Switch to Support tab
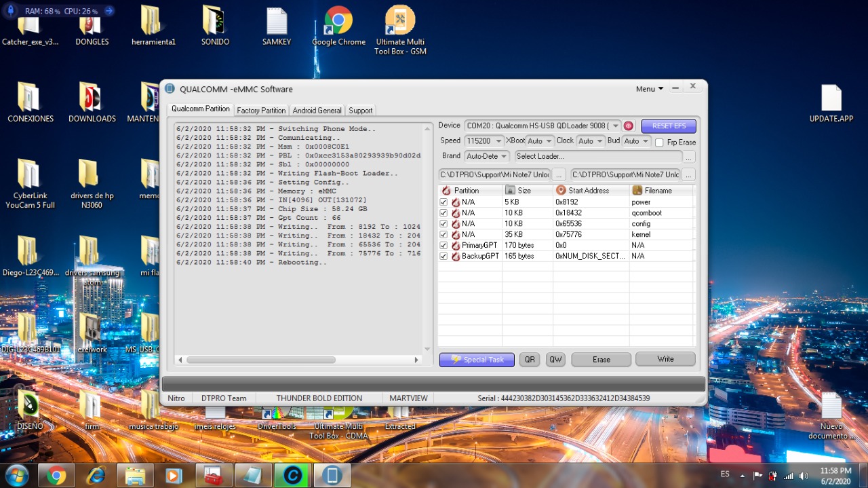Image resolution: width=868 pixels, height=488 pixels. pyautogui.click(x=360, y=110)
